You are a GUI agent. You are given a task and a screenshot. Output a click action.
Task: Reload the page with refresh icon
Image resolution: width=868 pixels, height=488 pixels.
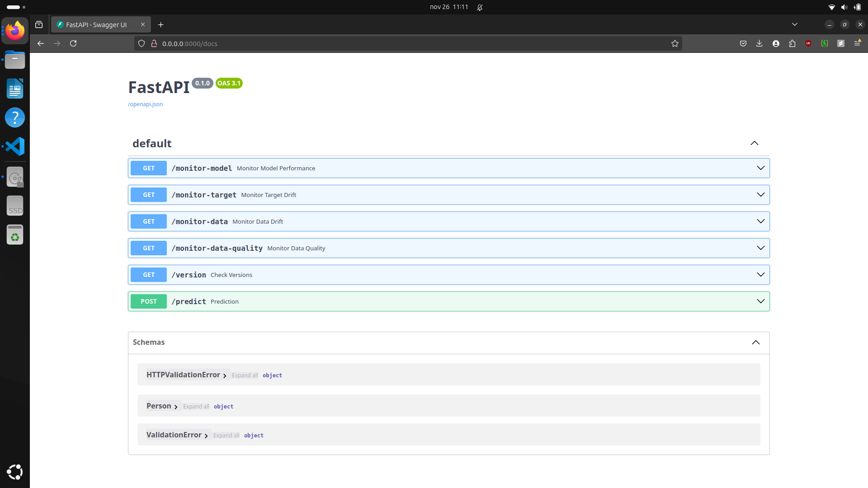[73, 43]
